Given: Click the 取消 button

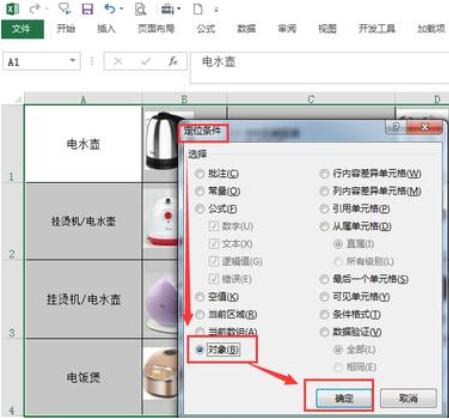Looking at the screenshot, I should [408, 398].
